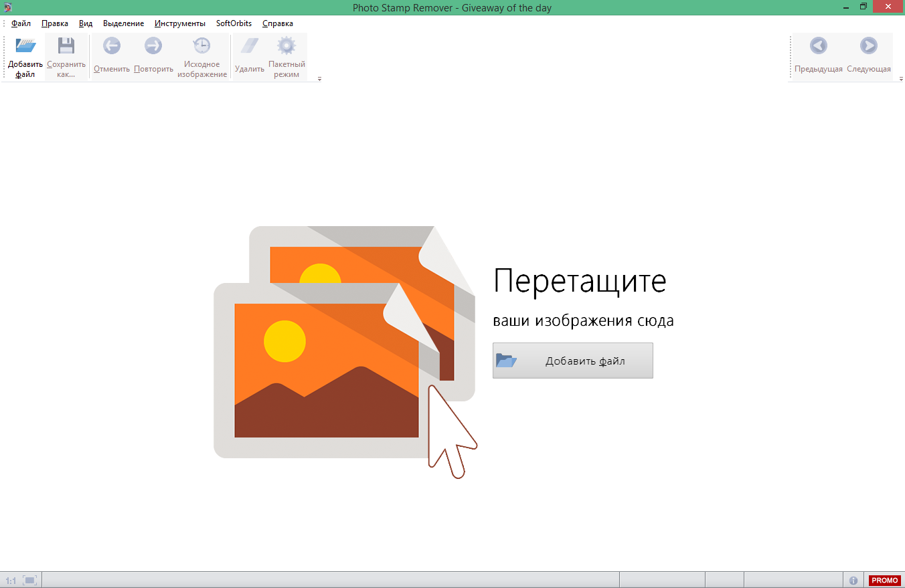Click the Добавить файл toolbar icon
905x588 pixels.
point(25,45)
